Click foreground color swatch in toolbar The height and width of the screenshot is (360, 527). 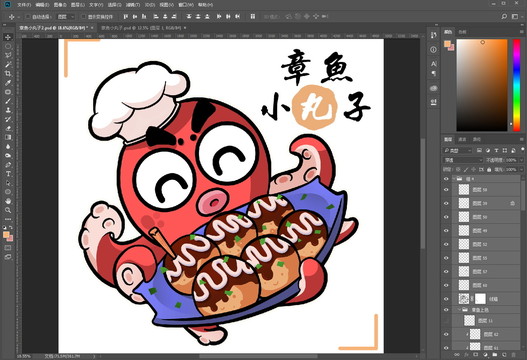coord(6,235)
